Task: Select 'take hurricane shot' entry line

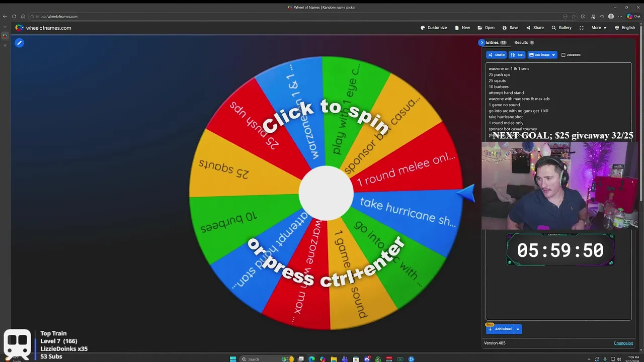Action: tap(506, 117)
